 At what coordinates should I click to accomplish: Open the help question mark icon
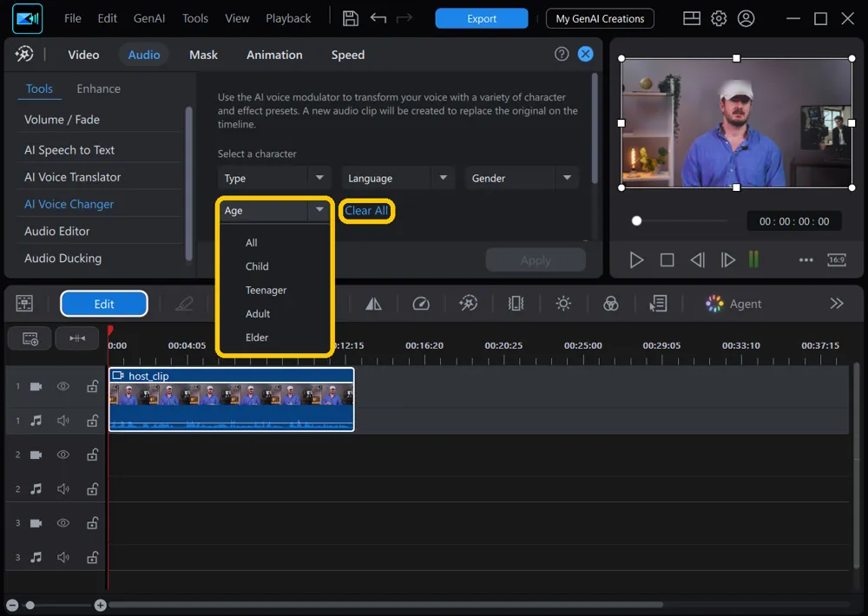click(562, 54)
